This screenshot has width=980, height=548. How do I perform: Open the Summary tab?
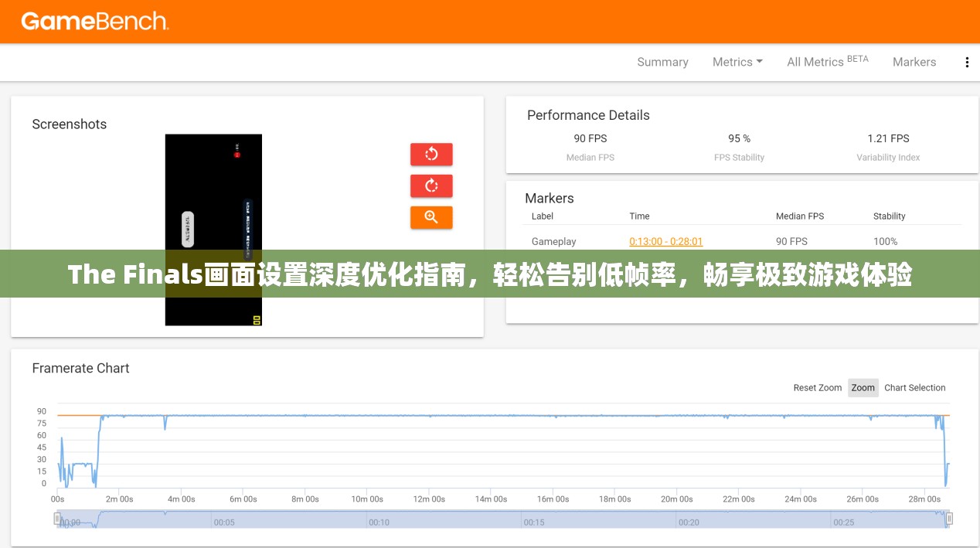(662, 62)
